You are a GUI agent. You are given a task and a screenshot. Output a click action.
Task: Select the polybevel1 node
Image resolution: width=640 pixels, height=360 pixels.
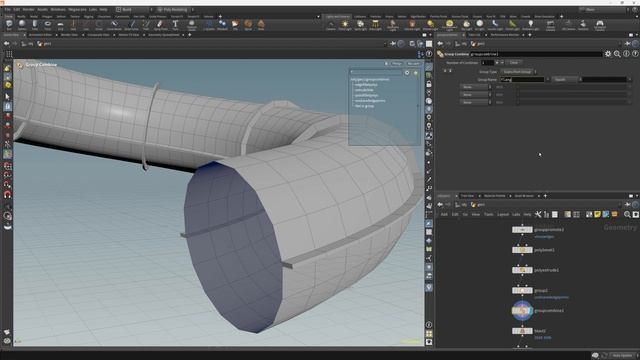522,250
